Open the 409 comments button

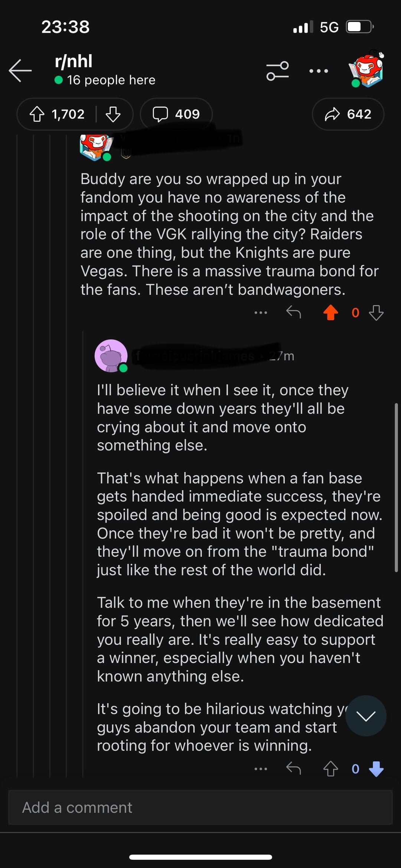pyautogui.click(x=176, y=114)
